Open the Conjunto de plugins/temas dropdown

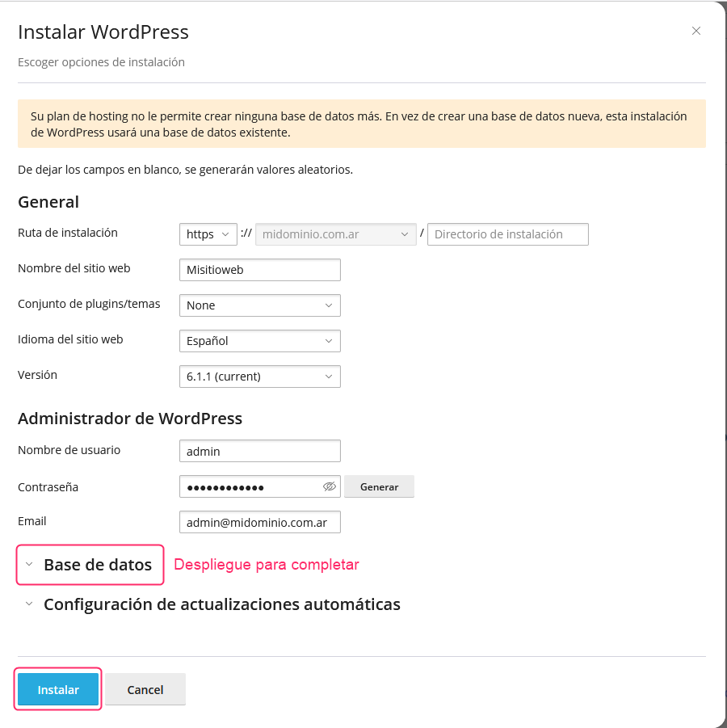pyautogui.click(x=260, y=305)
